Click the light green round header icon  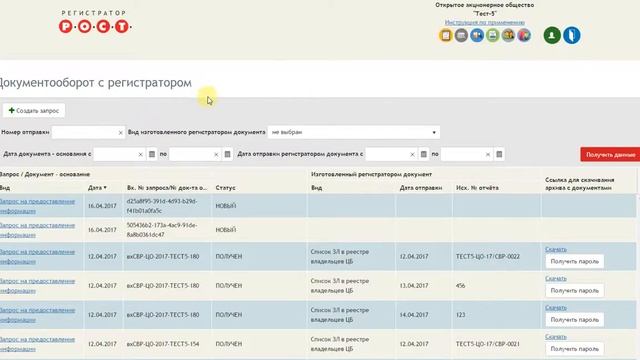point(493,36)
